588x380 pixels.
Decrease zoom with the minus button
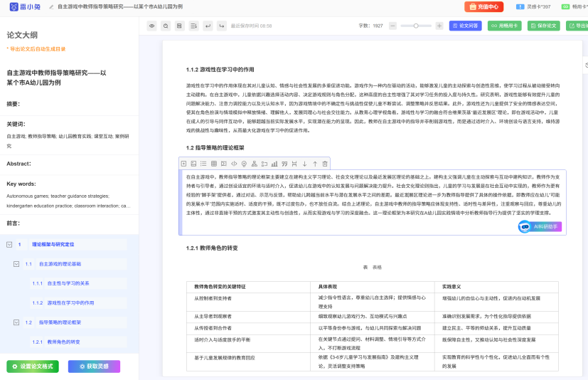pyautogui.click(x=392, y=26)
